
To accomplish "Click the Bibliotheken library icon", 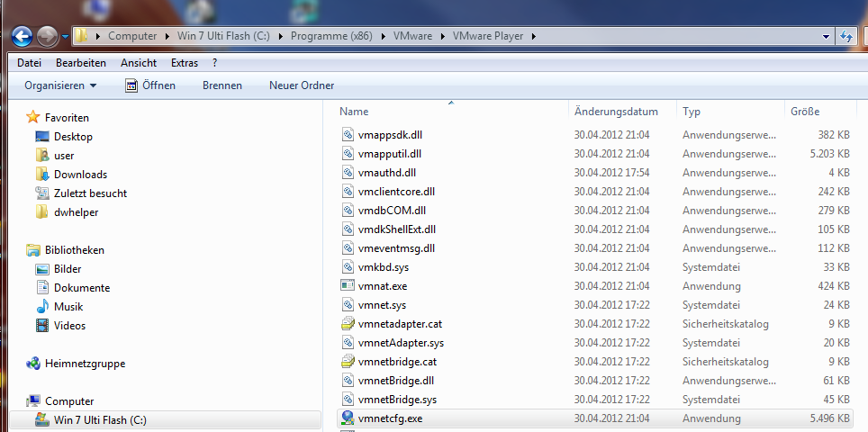I will 33,250.
